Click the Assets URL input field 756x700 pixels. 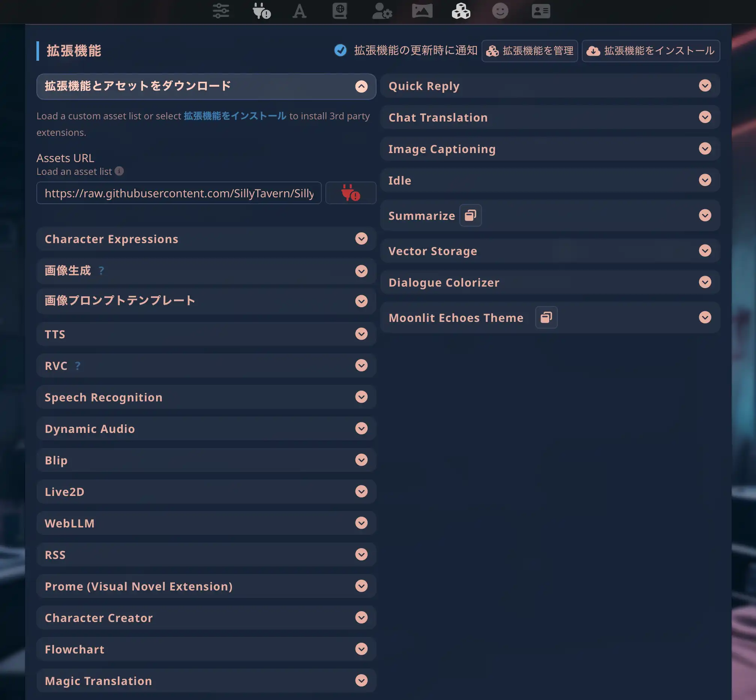[179, 193]
